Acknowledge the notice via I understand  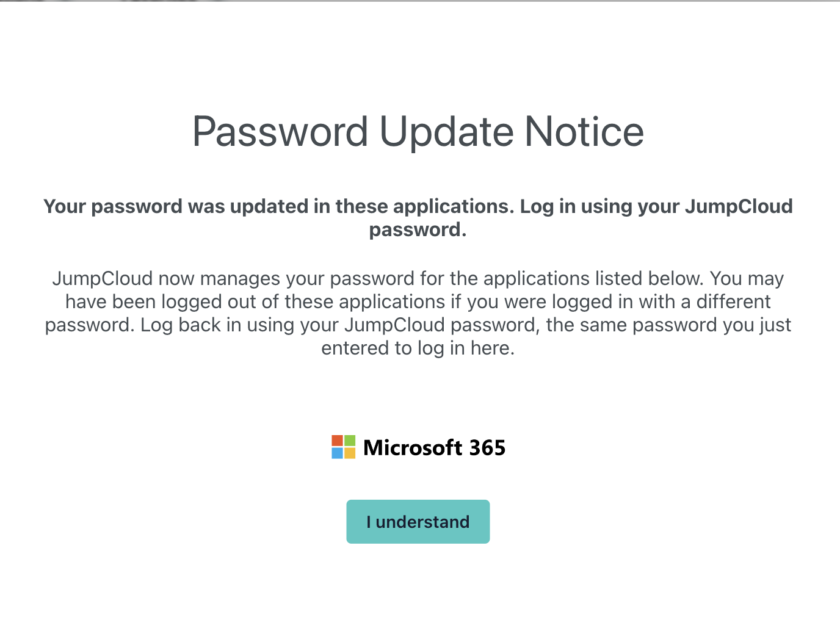(418, 522)
